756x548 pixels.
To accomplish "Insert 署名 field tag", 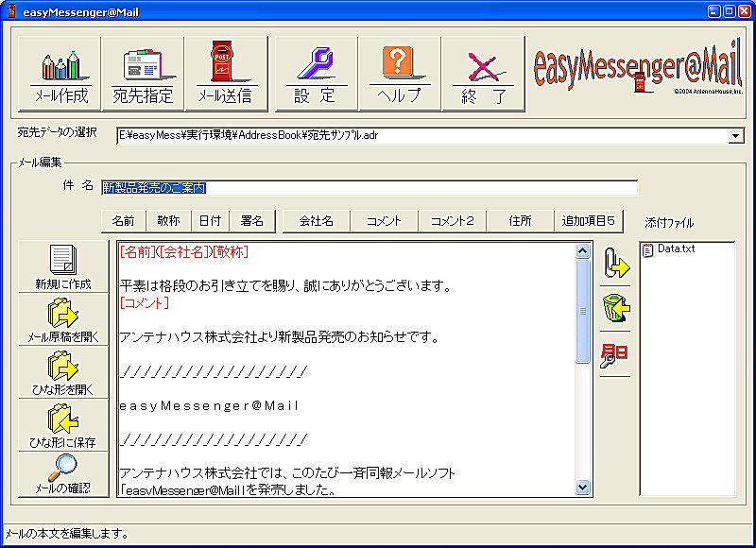I will [252, 221].
